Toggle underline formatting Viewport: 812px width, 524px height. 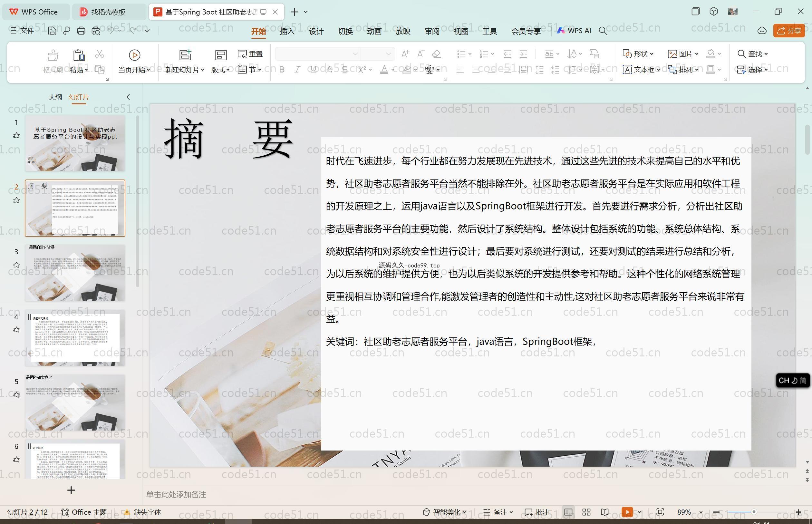pos(313,70)
